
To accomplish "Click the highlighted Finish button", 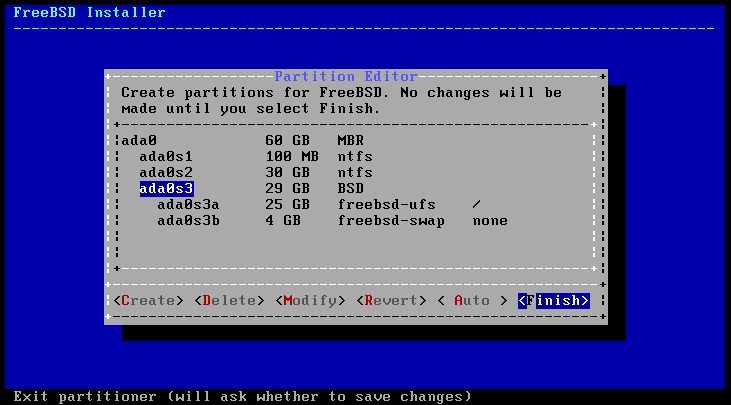I will click(x=553, y=300).
